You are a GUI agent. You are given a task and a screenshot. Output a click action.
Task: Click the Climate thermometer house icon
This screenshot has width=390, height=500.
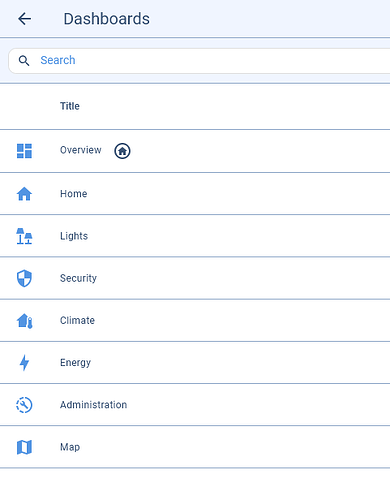click(x=24, y=321)
